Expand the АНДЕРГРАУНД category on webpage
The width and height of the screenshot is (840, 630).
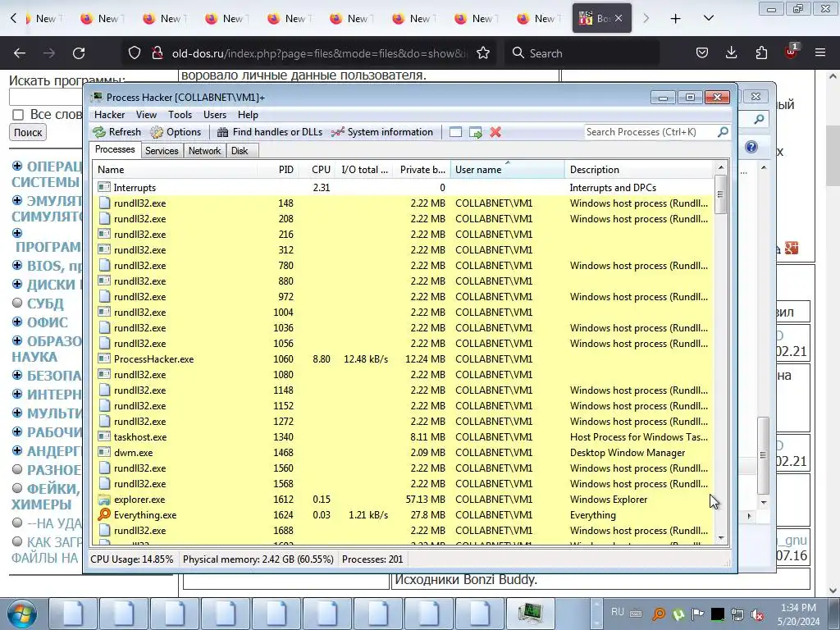[17, 450]
